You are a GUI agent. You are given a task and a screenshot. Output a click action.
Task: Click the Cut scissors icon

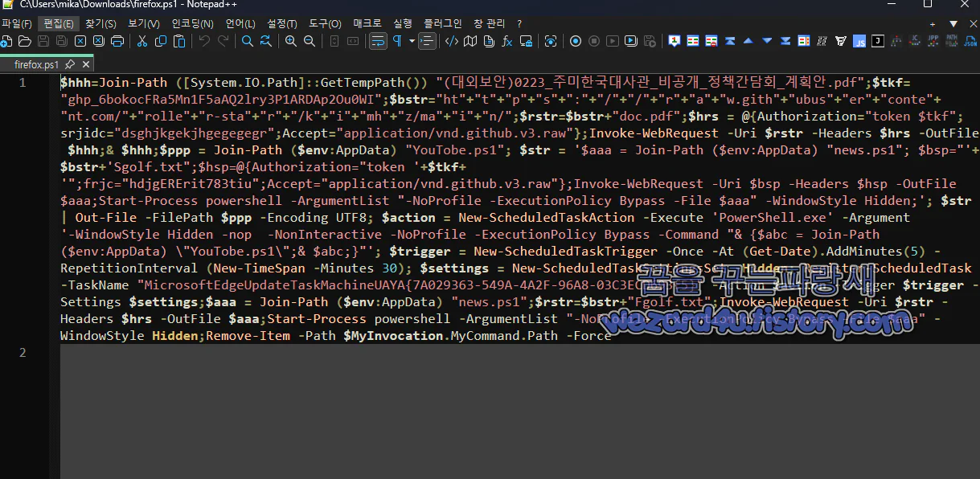(x=142, y=41)
